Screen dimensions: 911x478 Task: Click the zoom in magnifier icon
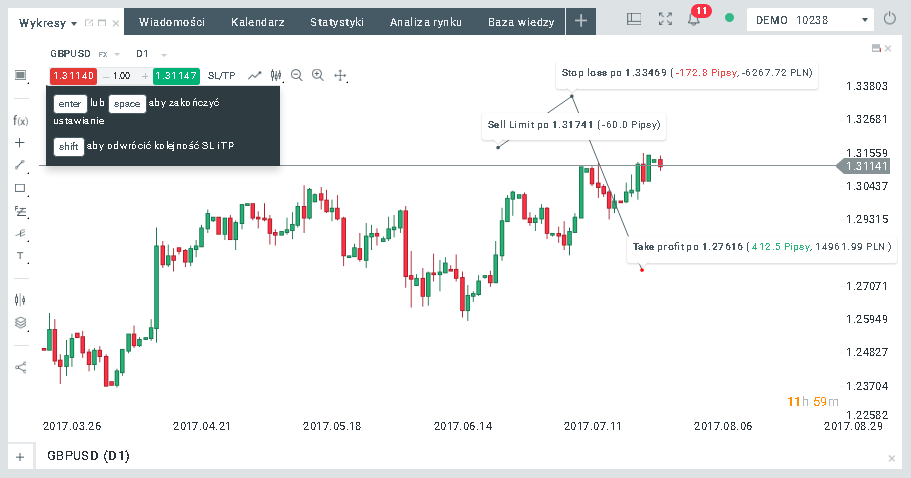[318, 75]
